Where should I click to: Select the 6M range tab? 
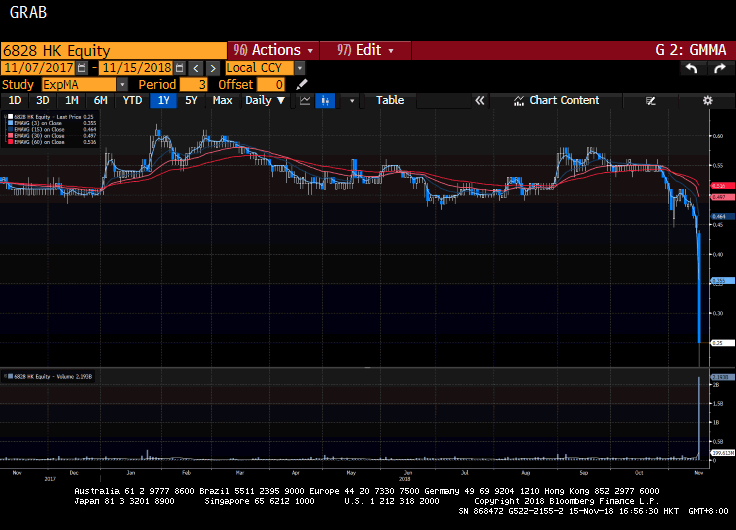(100, 100)
